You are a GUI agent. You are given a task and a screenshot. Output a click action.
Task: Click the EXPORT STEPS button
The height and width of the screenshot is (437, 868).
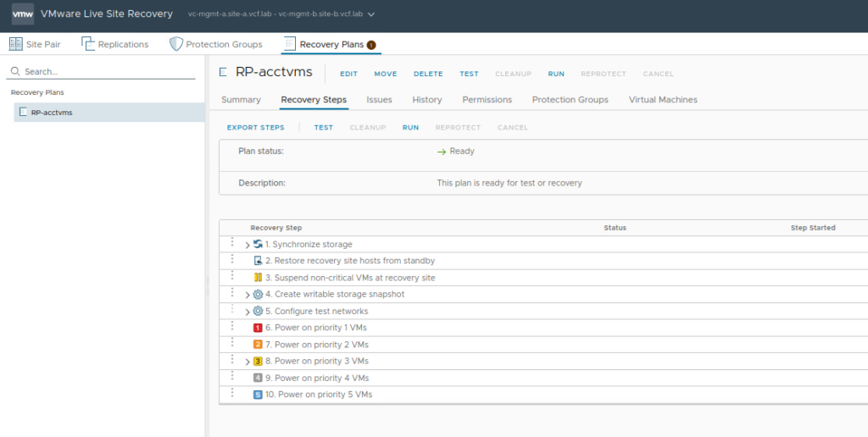[x=255, y=128]
